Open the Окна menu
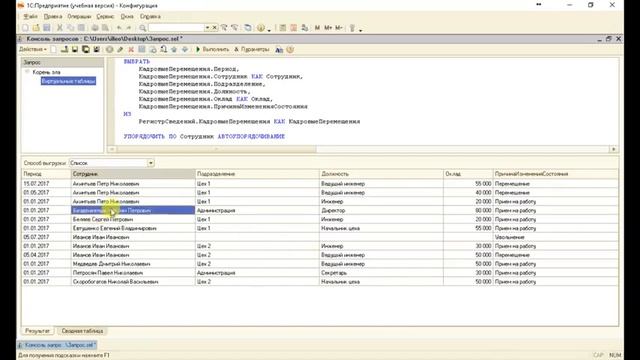 [x=127, y=17]
